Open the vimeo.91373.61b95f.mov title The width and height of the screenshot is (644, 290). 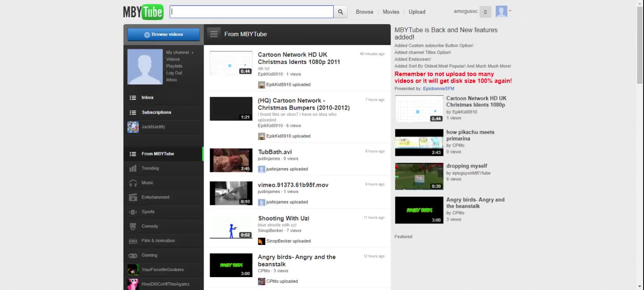293,185
